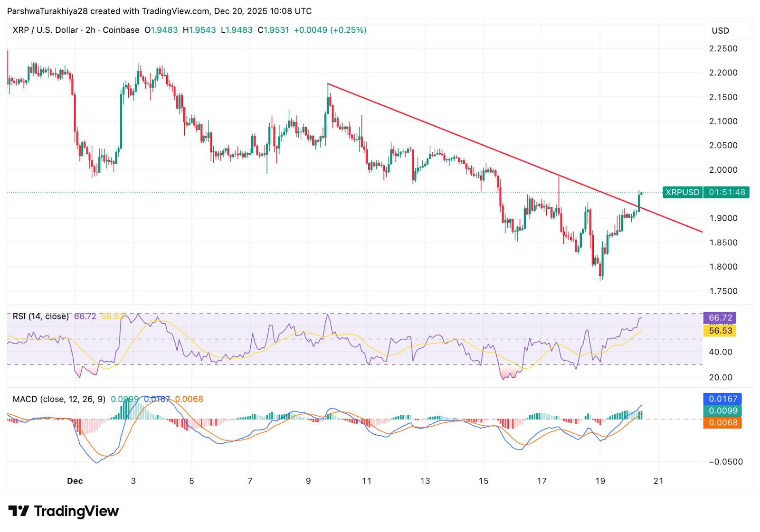This screenshot has width=760, height=532.
Task: Click the Dec label on time axis
Action: pos(75,481)
